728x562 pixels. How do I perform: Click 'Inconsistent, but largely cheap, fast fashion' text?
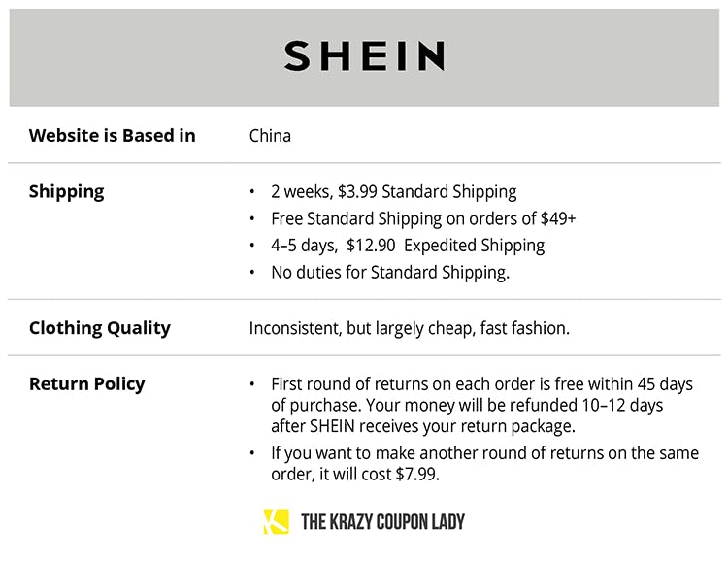point(409,328)
